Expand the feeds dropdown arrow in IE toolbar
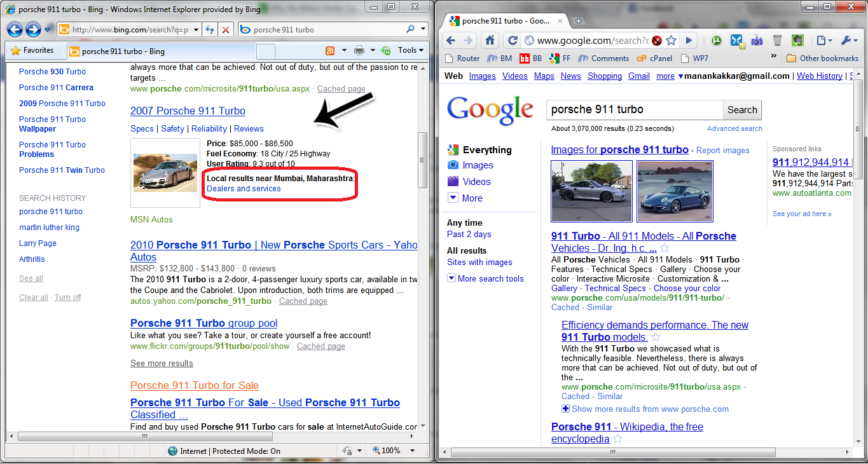 [x=344, y=51]
